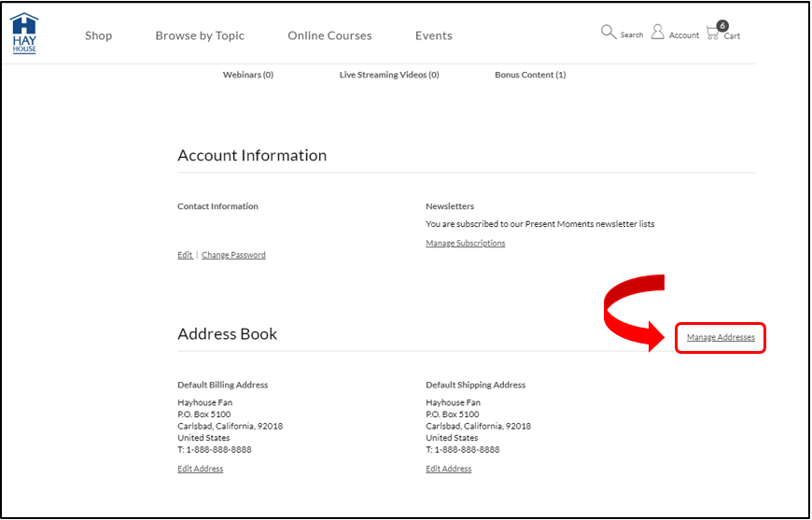Edit the Default Shipping Address

449,469
